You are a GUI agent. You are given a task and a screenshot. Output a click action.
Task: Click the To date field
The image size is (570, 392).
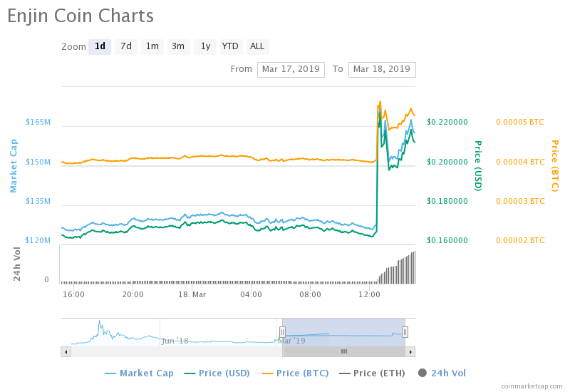coord(382,69)
